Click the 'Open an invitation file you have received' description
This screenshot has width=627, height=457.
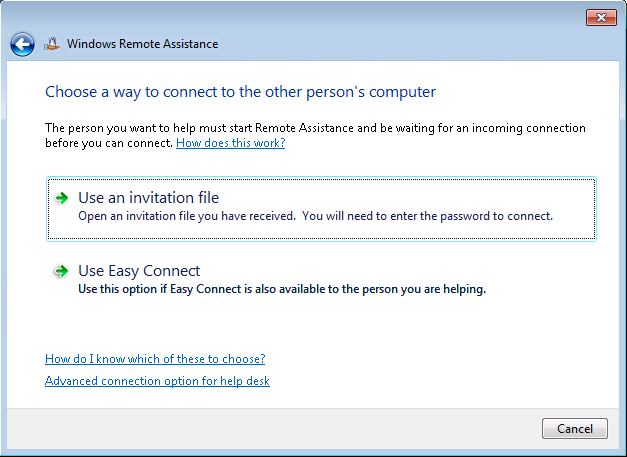[315, 216]
